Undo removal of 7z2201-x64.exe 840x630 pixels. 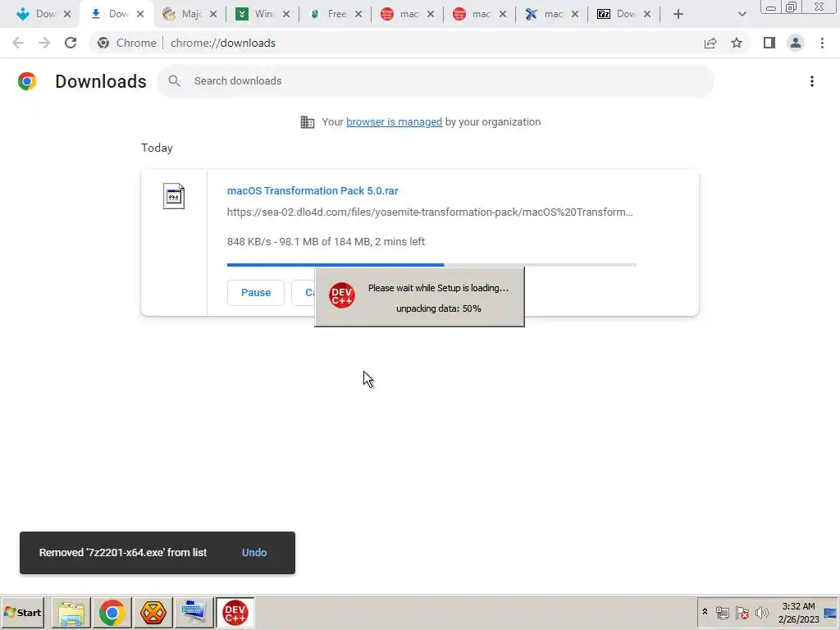coord(254,552)
